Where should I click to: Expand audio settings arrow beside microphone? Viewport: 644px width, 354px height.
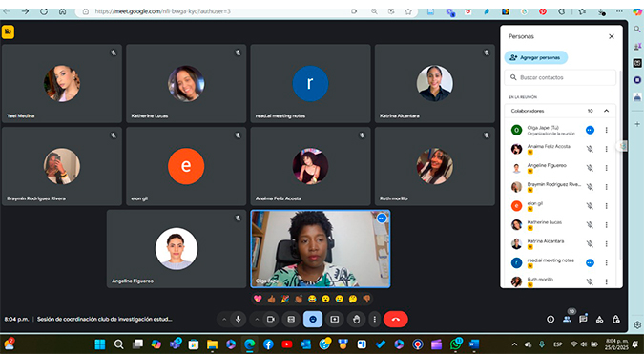tap(224, 319)
